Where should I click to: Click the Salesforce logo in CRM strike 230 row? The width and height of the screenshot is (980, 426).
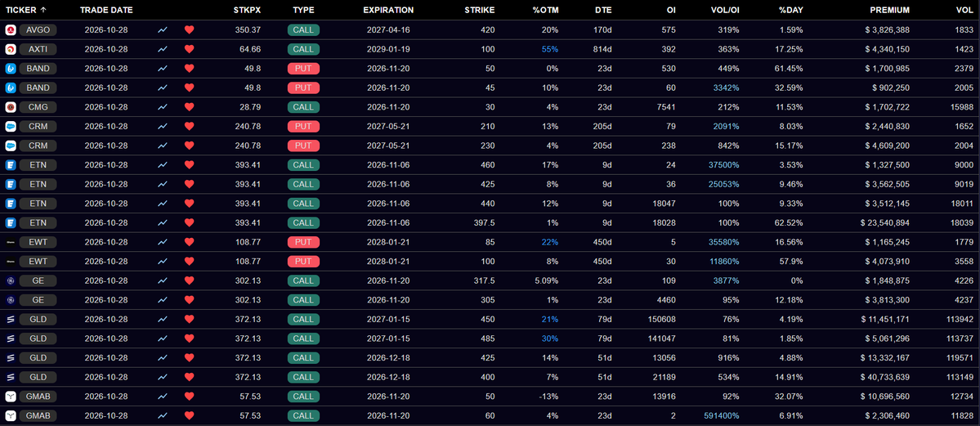point(10,146)
